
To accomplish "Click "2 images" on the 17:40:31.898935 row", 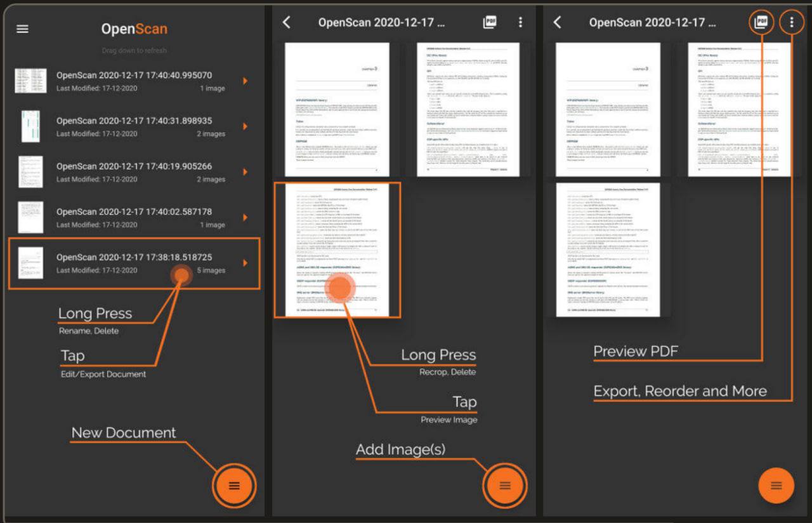I will pyautogui.click(x=211, y=134).
